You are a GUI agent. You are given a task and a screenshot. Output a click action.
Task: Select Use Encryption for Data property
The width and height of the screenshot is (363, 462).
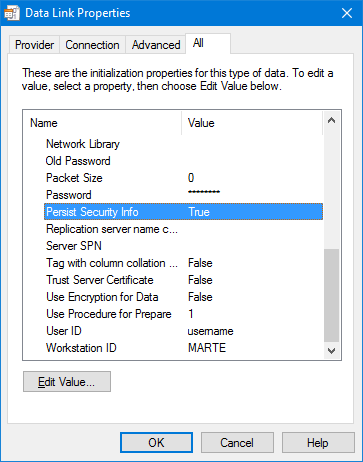tap(183, 297)
